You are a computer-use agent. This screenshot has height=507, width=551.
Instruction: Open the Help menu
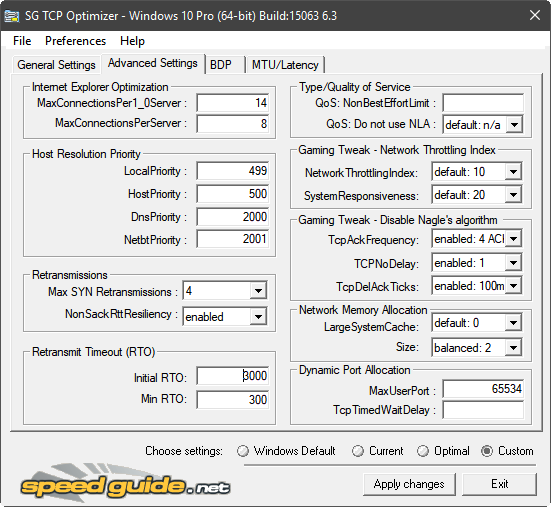point(132,41)
